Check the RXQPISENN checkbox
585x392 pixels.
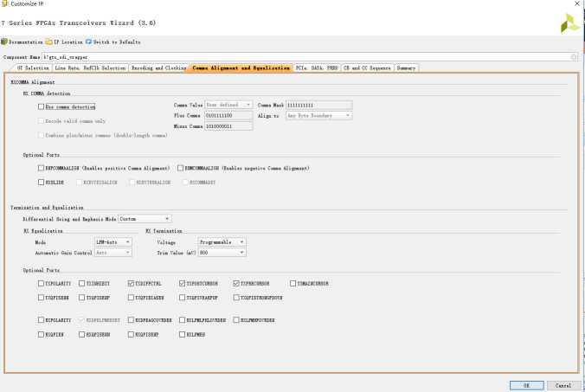tap(81, 335)
